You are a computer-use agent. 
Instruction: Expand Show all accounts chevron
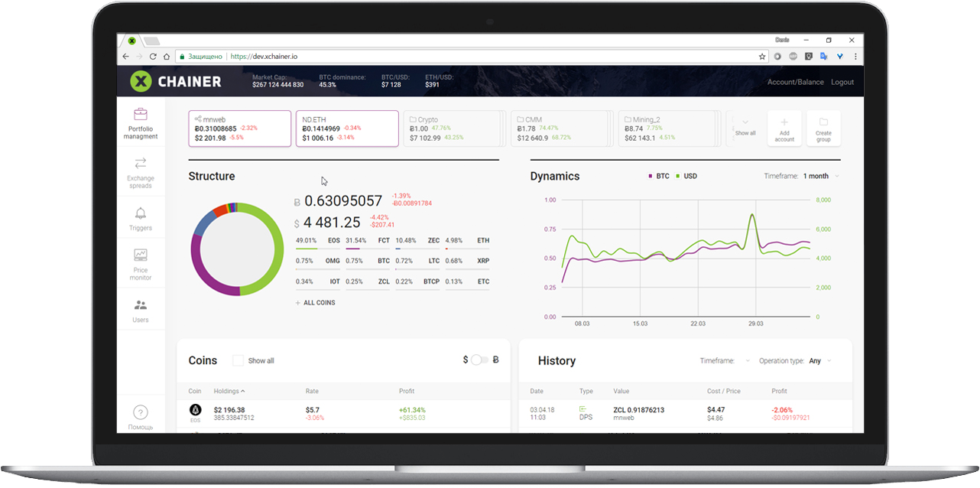tap(745, 122)
